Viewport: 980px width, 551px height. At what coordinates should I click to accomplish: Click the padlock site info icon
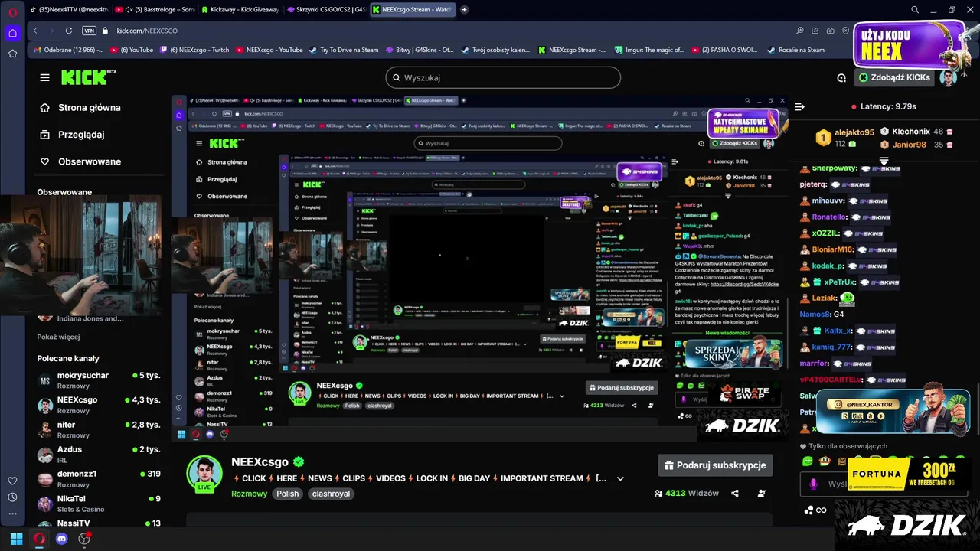106,31
